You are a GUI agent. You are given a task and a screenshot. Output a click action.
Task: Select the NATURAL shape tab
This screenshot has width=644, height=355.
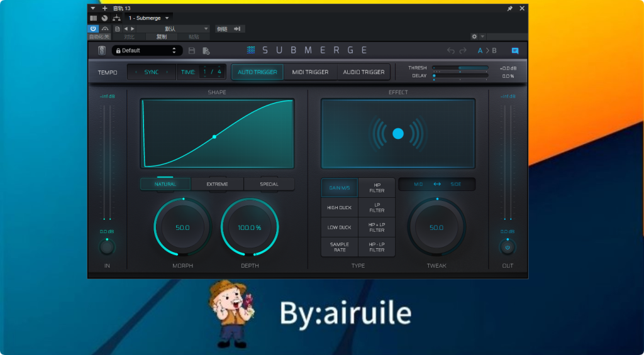pos(165,184)
